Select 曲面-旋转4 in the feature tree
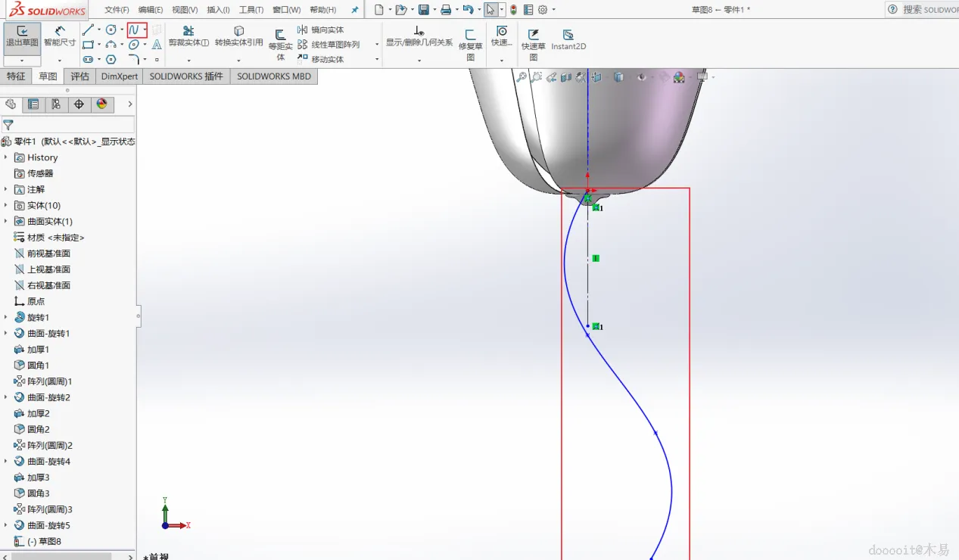Viewport: 959px width, 560px height. coord(48,462)
